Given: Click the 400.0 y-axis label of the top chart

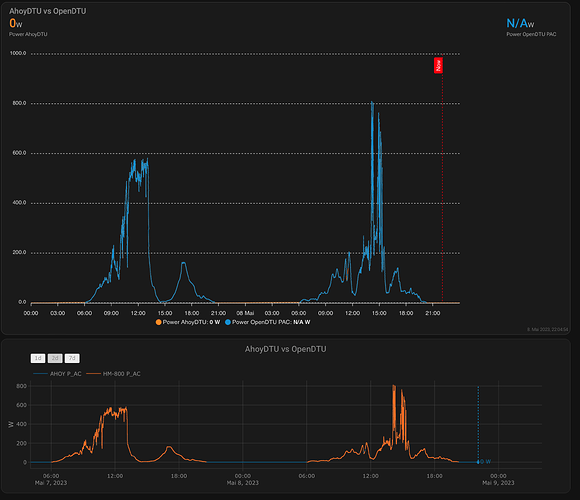Looking at the screenshot, I should (x=19, y=203).
